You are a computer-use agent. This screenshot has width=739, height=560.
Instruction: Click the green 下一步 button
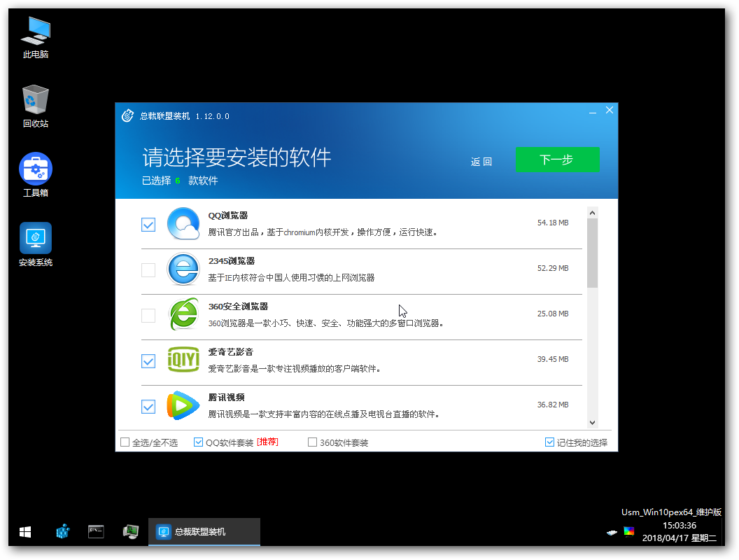[x=558, y=160]
